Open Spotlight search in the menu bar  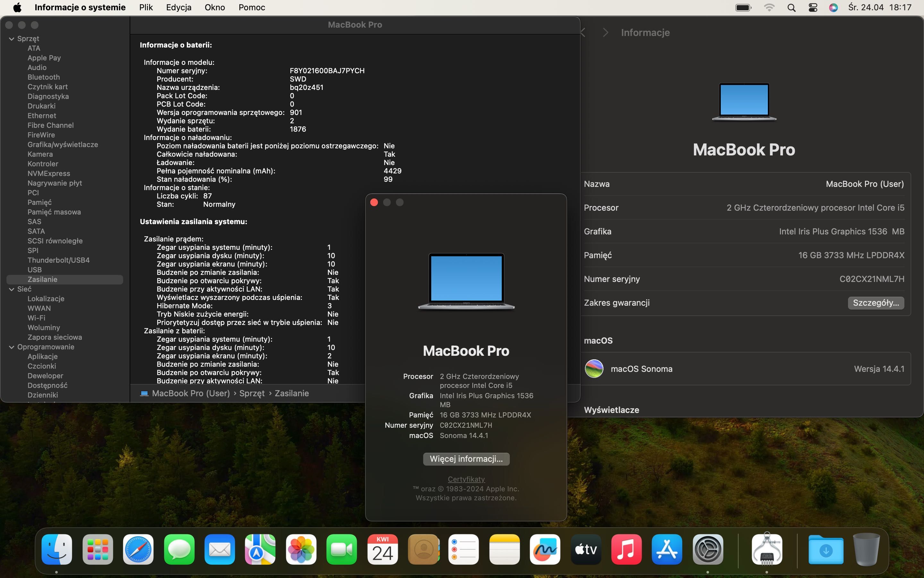pyautogui.click(x=791, y=7)
